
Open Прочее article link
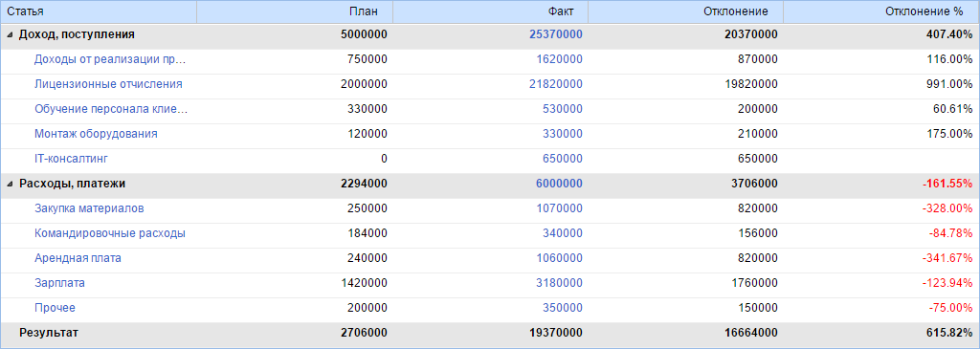pos(55,309)
